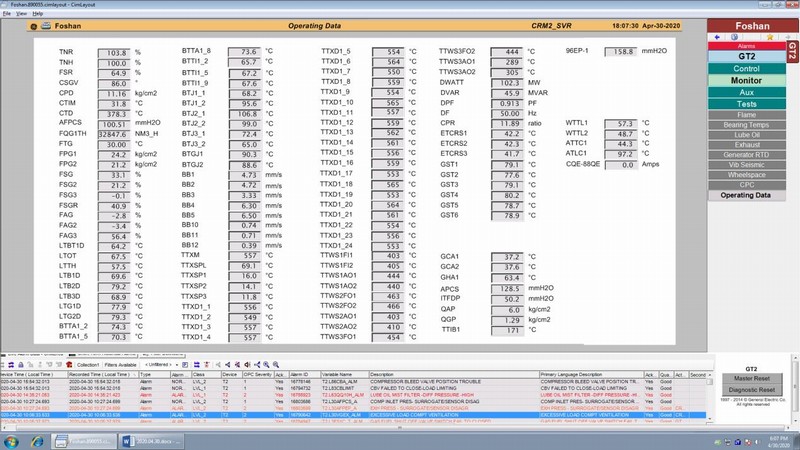Click the 96EP-1 value field 158.8
The height and width of the screenshot is (450, 800).
[x=620, y=52]
